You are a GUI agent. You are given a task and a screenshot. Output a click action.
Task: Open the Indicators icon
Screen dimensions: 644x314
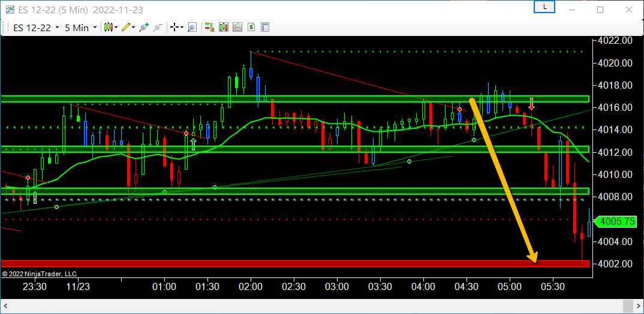[237, 28]
